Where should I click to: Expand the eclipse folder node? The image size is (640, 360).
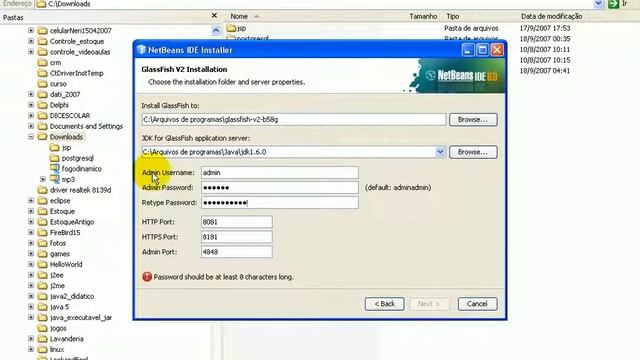coord(31,200)
